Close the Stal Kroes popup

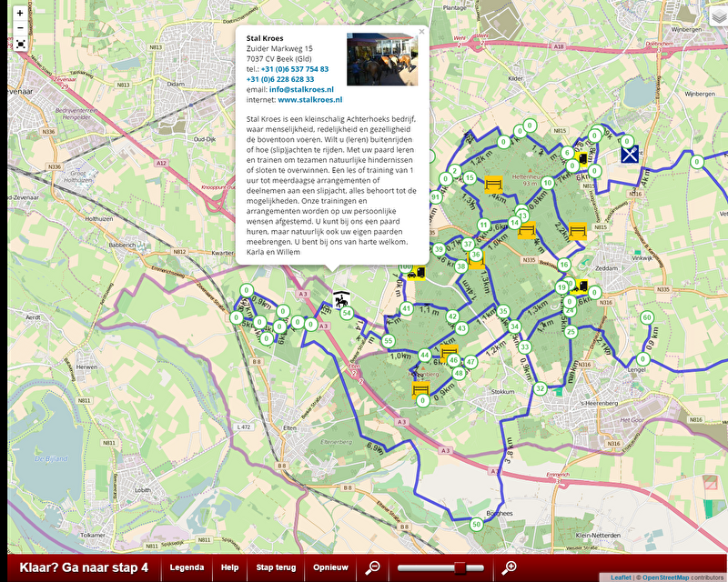click(x=421, y=32)
